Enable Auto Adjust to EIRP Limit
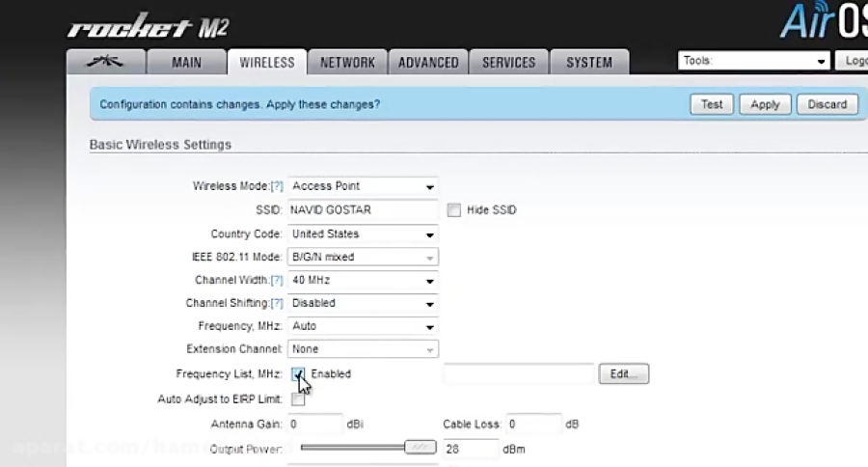The height and width of the screenshot is (467, 868). (x=298, y=399)
